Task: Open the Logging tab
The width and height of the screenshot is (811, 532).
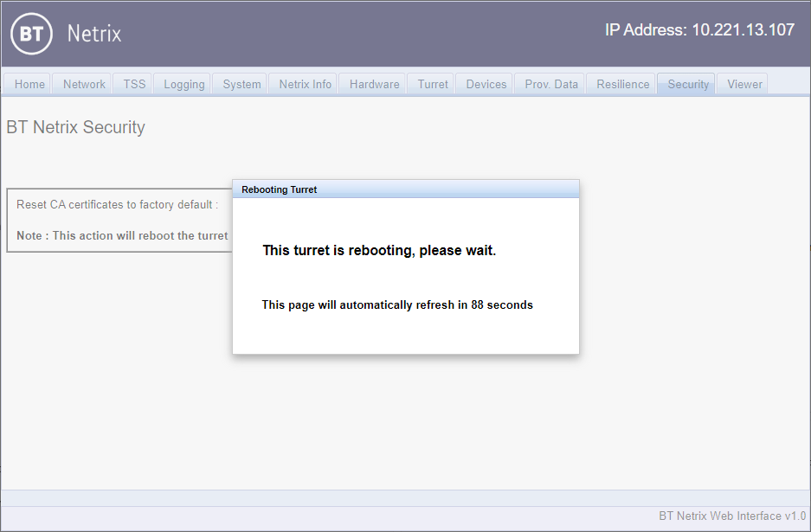Action: coord(183,84)
